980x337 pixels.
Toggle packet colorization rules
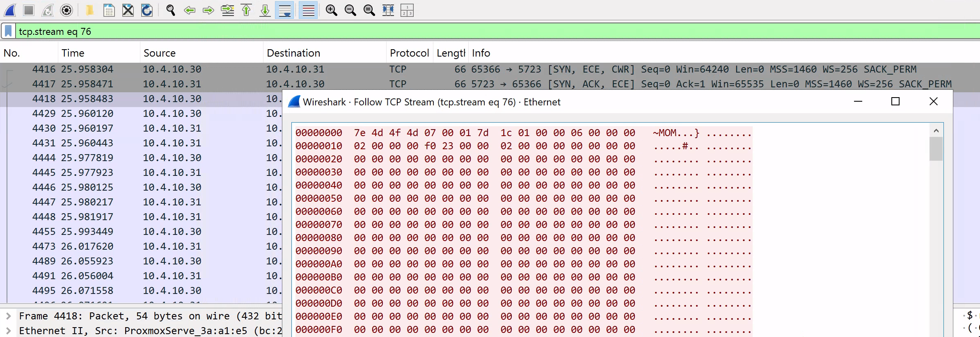[x=308, y=10]
